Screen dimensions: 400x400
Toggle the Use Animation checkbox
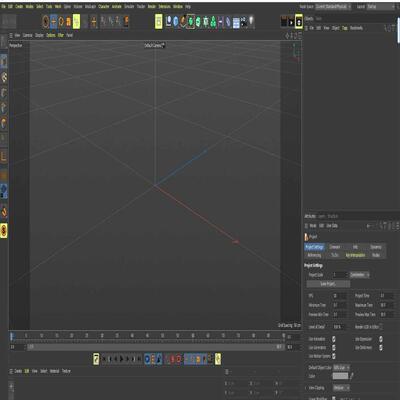coord(334,339)
